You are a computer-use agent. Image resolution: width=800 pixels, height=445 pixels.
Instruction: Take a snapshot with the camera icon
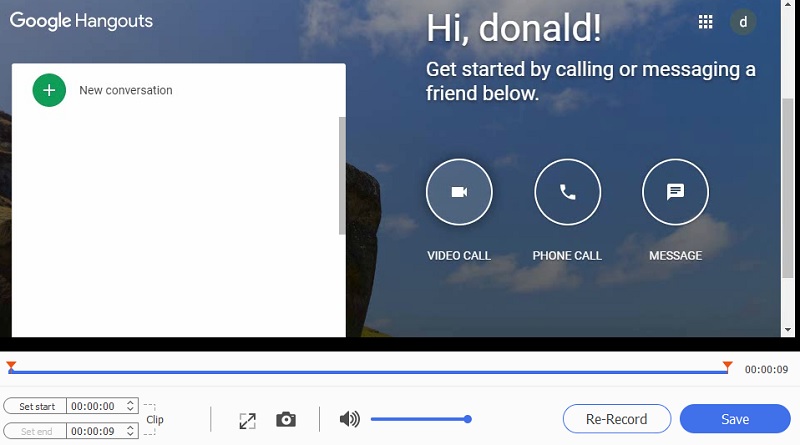point(286,419)
